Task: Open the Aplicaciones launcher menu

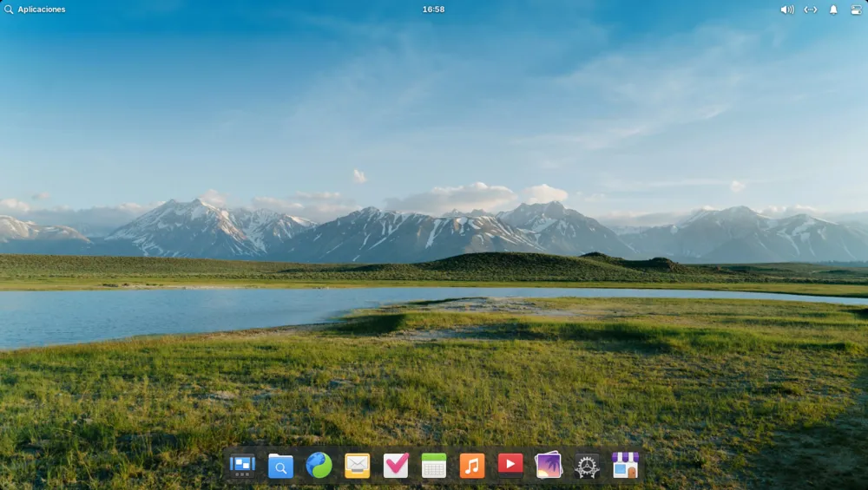Action: pyautogui.click(x=35, y=10)
